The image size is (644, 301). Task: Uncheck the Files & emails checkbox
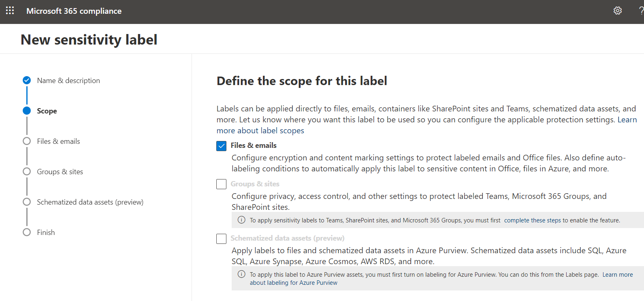click(222, 146)
